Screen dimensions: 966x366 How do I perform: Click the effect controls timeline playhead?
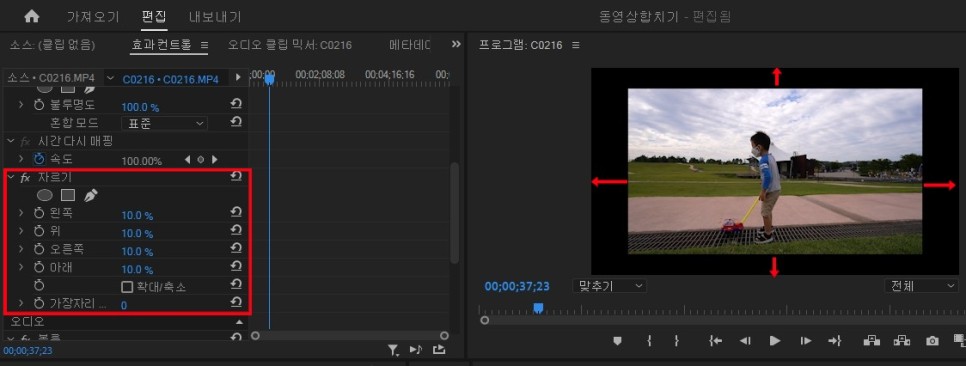coord(269,79)
